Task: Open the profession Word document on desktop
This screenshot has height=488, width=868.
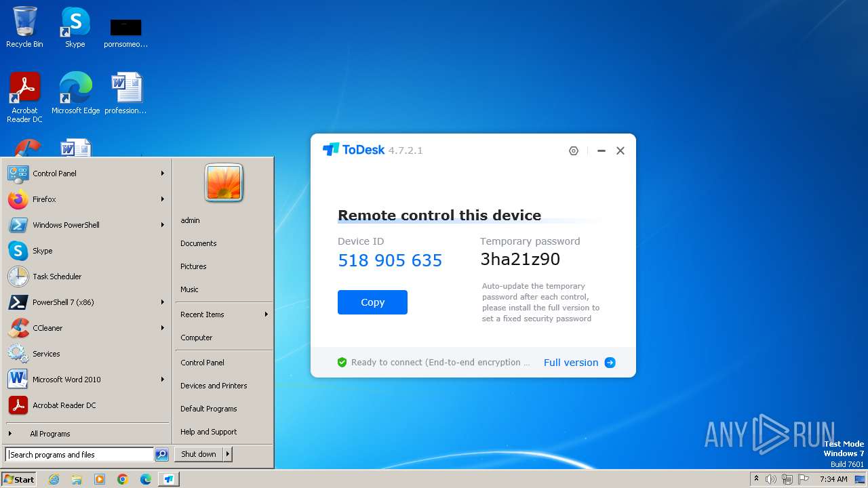Action: (x=126, y=94)
